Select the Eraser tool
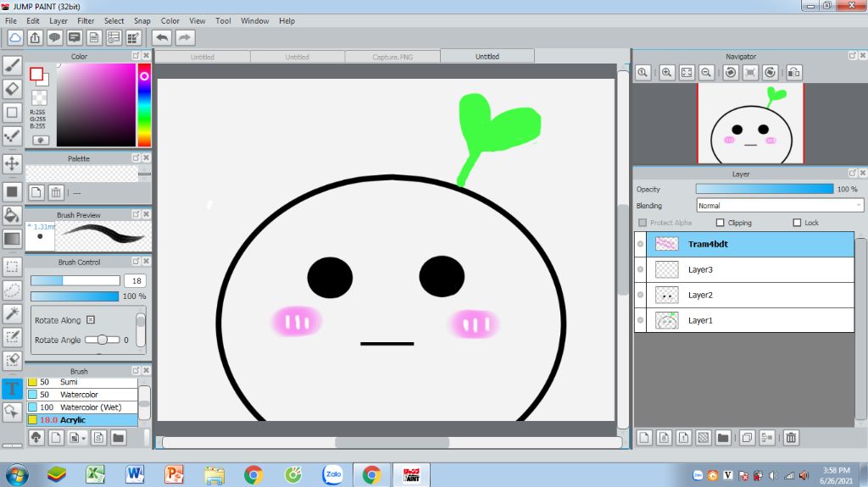 point(12,88)
